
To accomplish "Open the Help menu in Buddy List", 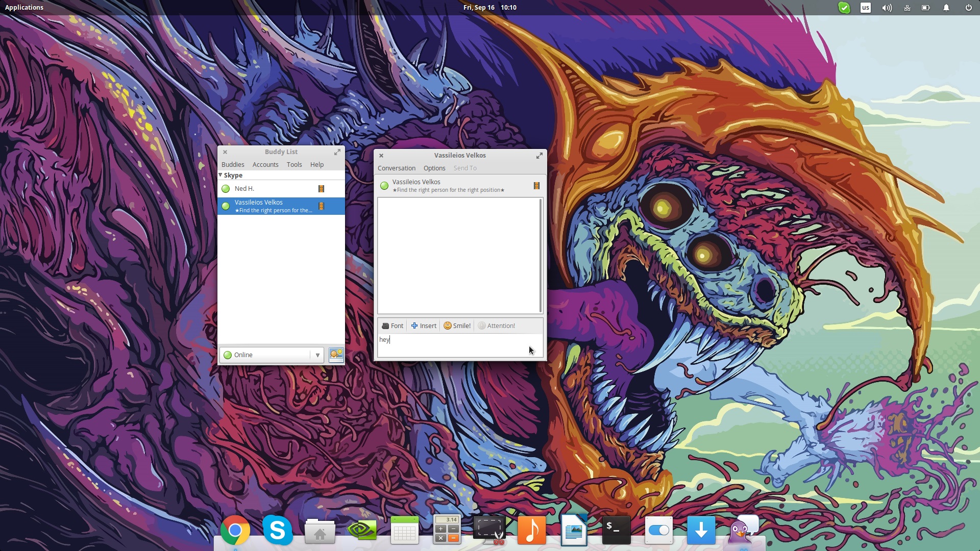I will (x=317, y=165).
